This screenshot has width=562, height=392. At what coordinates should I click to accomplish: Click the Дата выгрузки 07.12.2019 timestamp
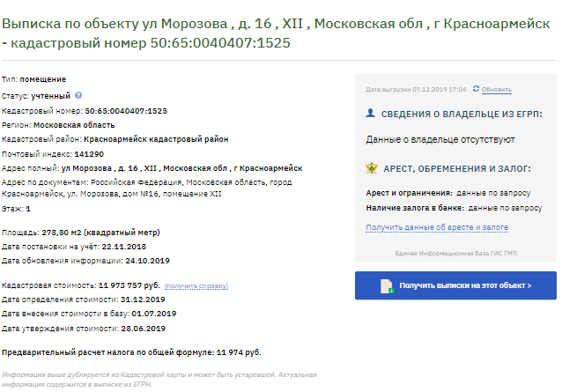[416, 89]
